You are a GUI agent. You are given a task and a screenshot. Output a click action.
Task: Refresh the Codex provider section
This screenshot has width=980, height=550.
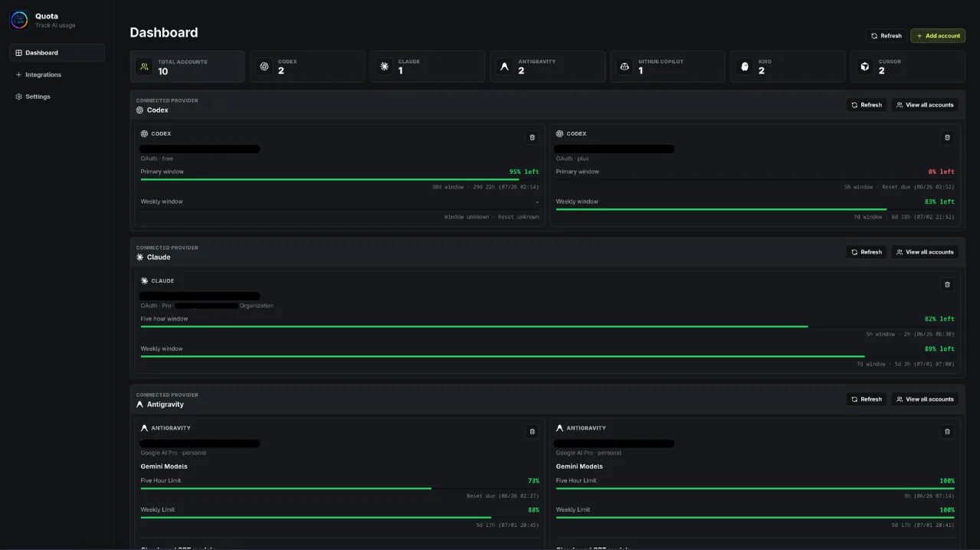tap(867, 105)
